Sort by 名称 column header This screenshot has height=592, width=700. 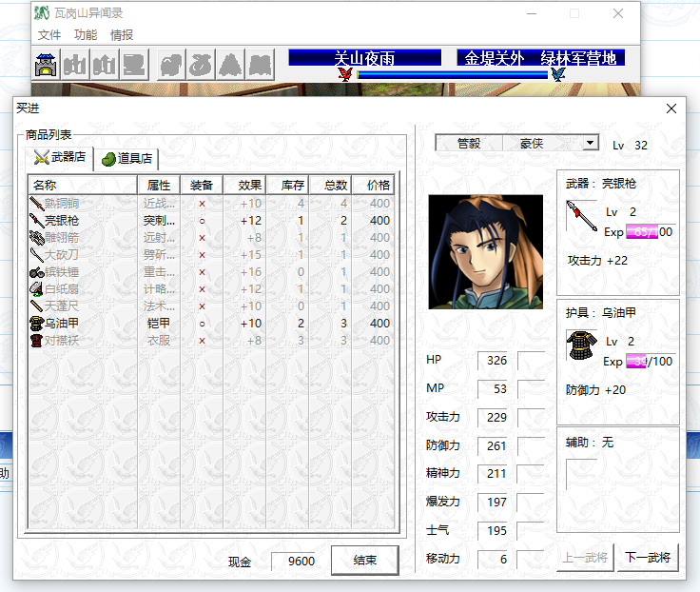(x=83, y=185)
